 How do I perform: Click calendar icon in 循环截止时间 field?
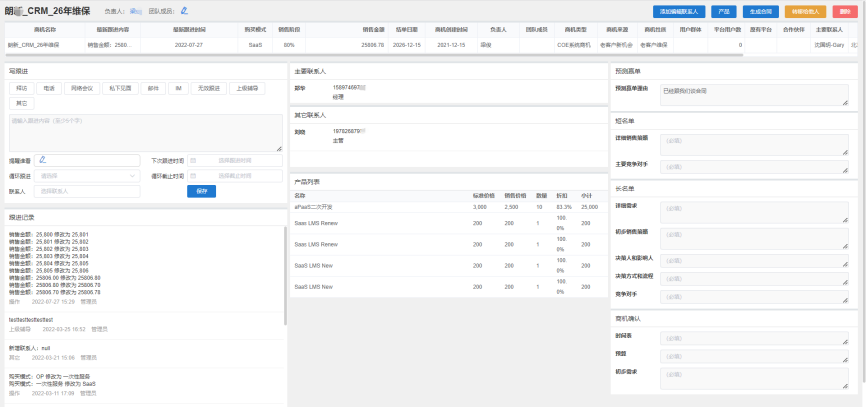click(x=193, y=176)
